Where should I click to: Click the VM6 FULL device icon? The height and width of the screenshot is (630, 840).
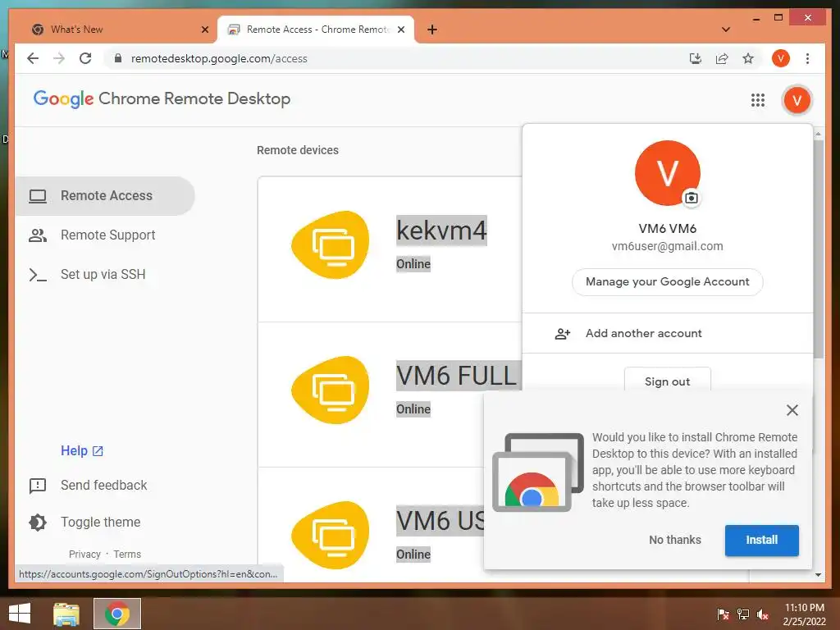click(x=331, y=390)
